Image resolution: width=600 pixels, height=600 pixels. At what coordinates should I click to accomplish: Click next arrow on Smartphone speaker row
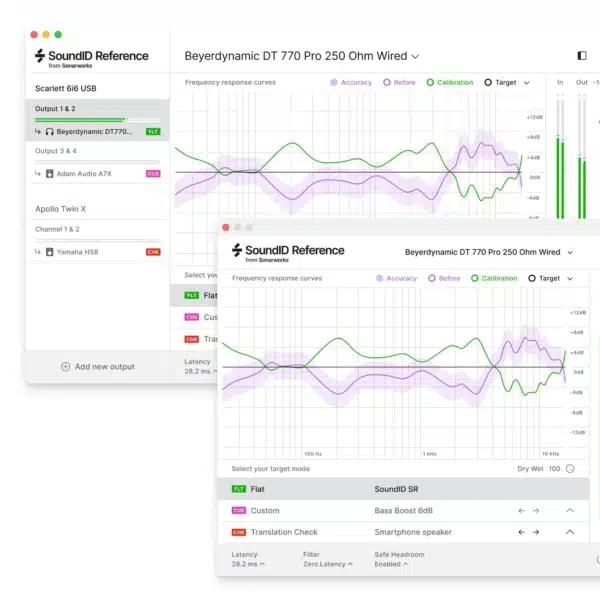(536, 532)
